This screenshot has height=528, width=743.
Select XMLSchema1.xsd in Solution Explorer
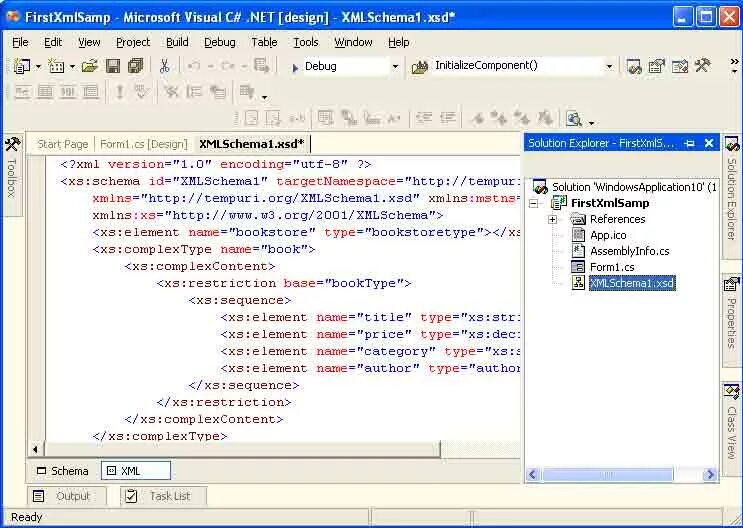pos(632,283)
